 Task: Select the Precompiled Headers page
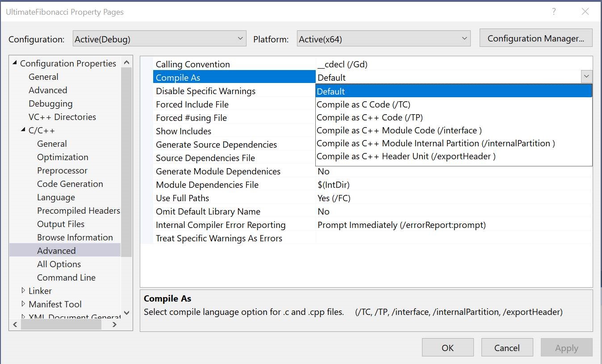79,210
